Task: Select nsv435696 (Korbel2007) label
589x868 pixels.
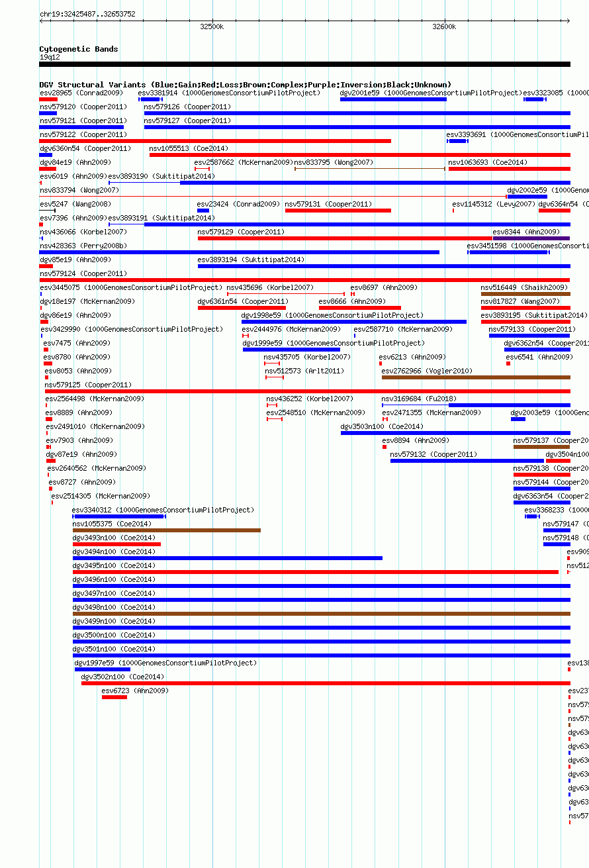Action: point(270,287)
